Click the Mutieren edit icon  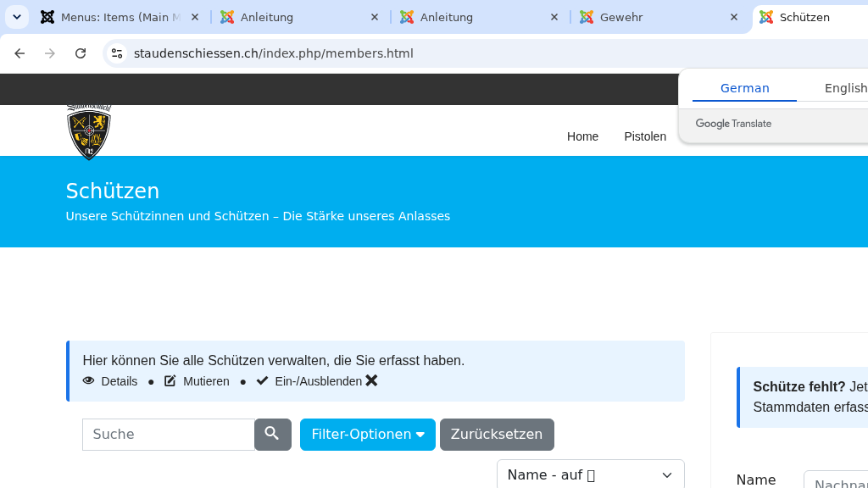170,380
